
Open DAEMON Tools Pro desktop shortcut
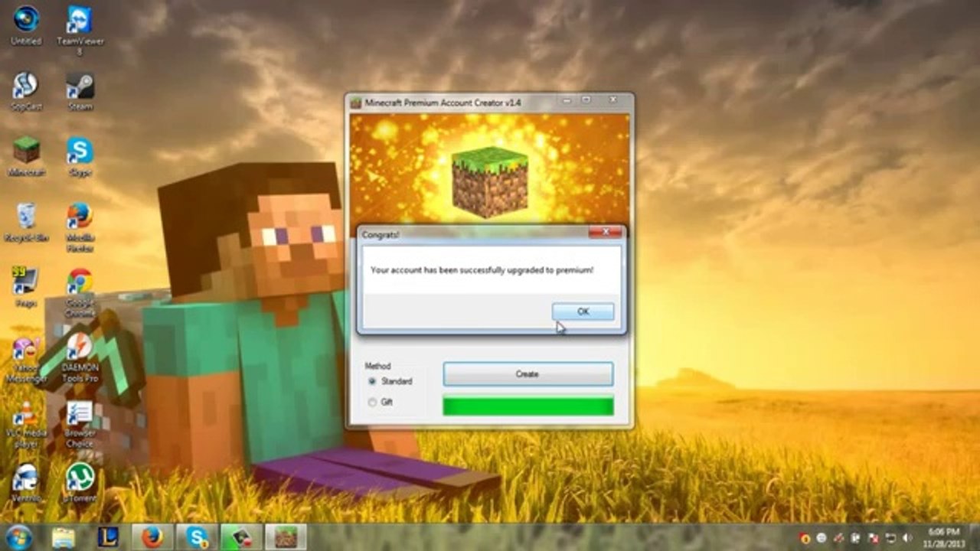pos(80,359)
